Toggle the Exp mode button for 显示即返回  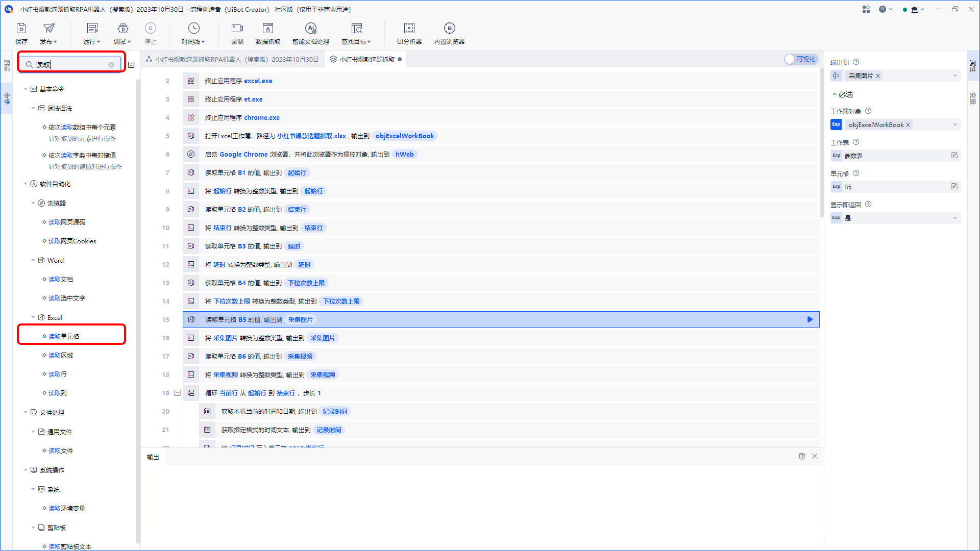pyautogui.click(x=836, y=217)
